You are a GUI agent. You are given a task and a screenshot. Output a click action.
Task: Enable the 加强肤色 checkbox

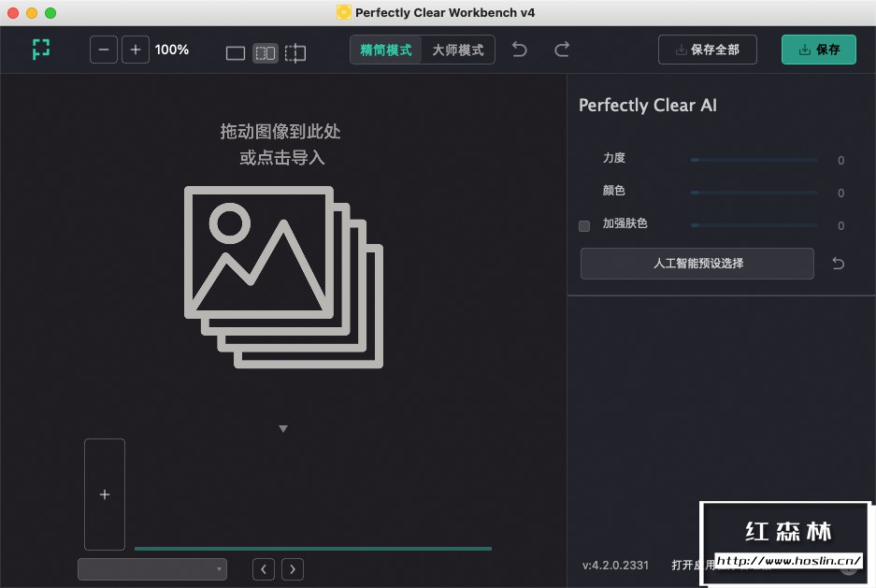[584, 225]
